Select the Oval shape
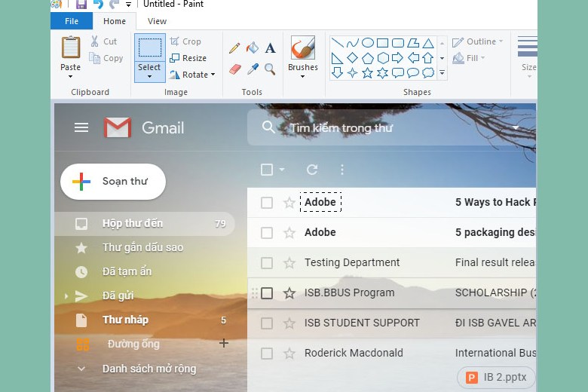The height and width of the screenshot is (392, 588). [x=368, y=43]
